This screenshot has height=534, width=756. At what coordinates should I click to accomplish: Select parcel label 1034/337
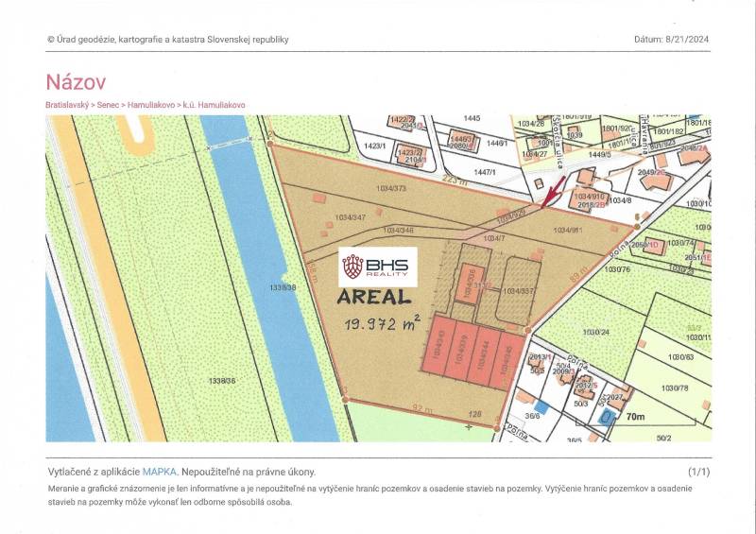(518, 291)
